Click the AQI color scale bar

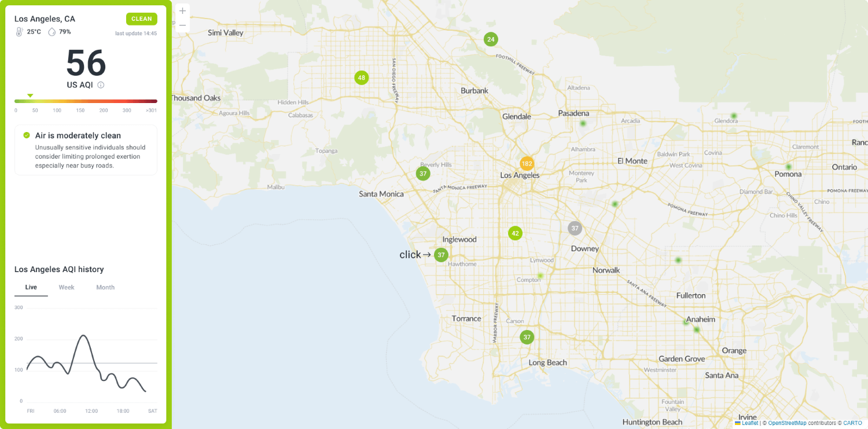(x=86, y=101)
